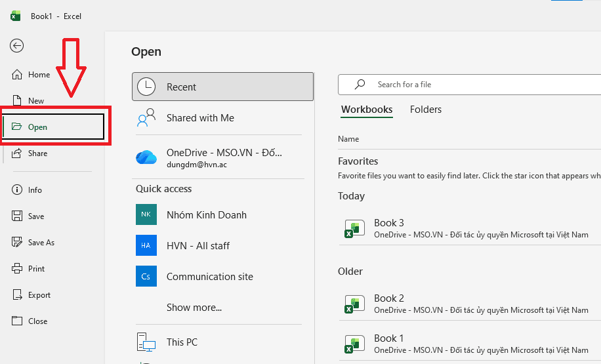601x364 pixels.
Task: Click the magnifier icon in search box
Action: click(x=360, y=85)
